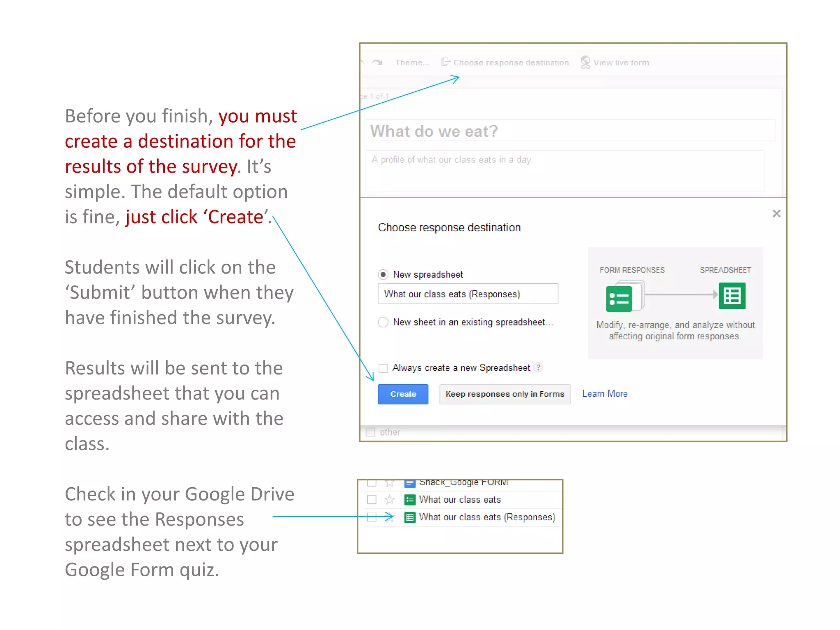Star the 'What our class eats' file
This screenshot has width=840, height=630.
click(x=390, y=500)
